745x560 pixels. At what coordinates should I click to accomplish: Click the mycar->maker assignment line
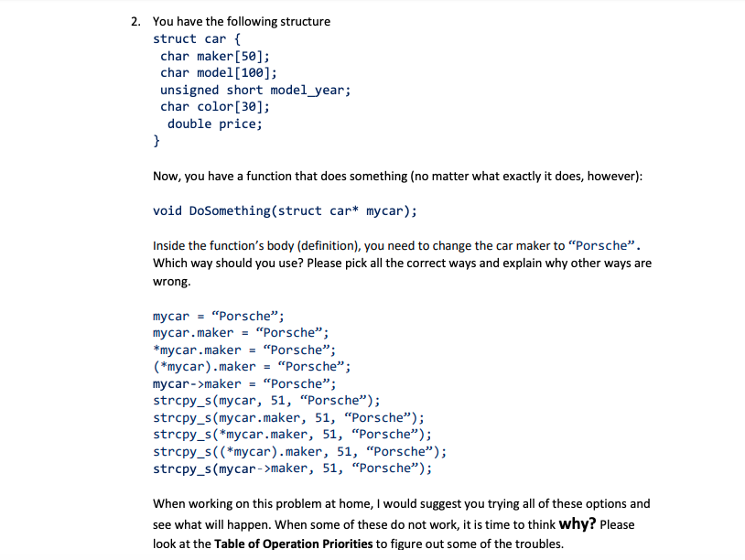pos(244,382)
